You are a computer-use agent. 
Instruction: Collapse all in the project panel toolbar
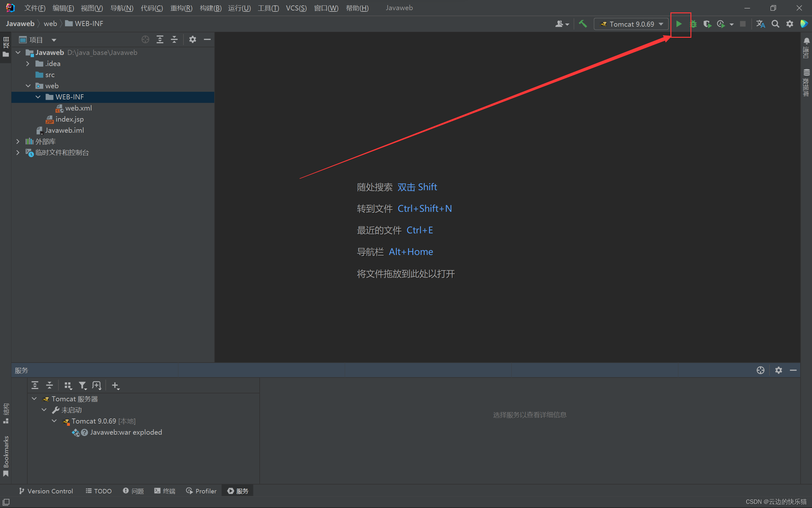point(174,40)
